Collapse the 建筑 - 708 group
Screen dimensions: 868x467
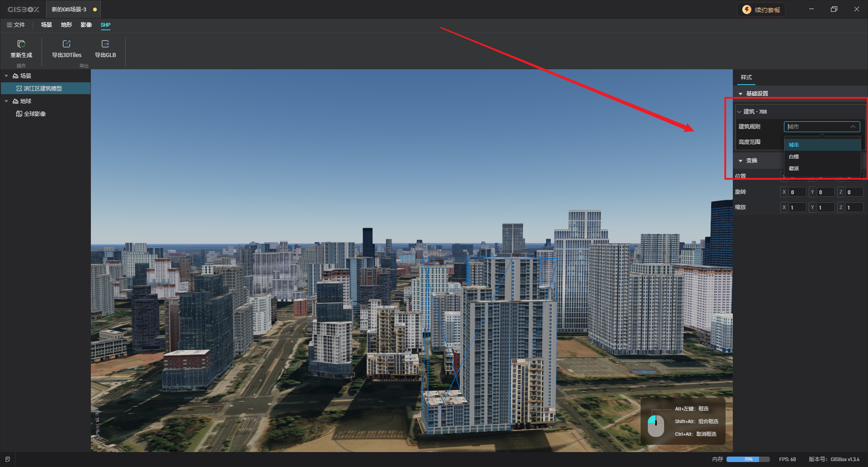click(x=739, y=111)
